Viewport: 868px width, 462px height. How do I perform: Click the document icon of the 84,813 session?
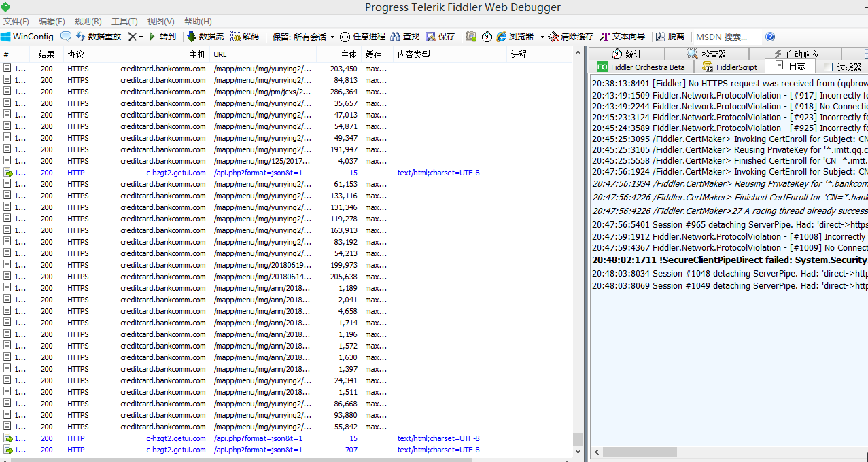7,80
